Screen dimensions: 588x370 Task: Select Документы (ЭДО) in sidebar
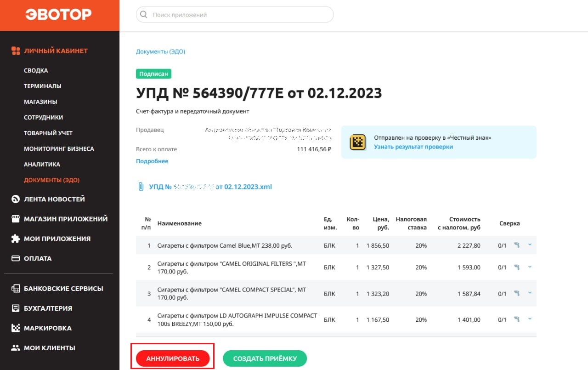tap(51, 180)
